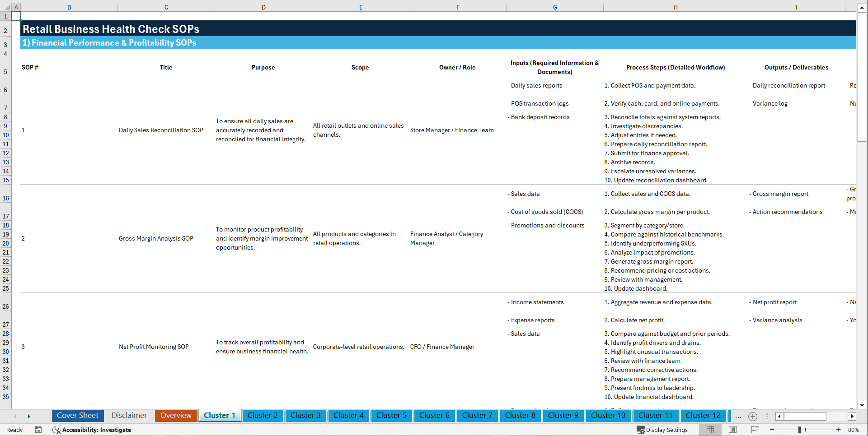Image resolution: width=868 pixels, height=436 pixels.
Task: Collapse hidden tabs using the left navigation triangle
Action: point(15,416)
